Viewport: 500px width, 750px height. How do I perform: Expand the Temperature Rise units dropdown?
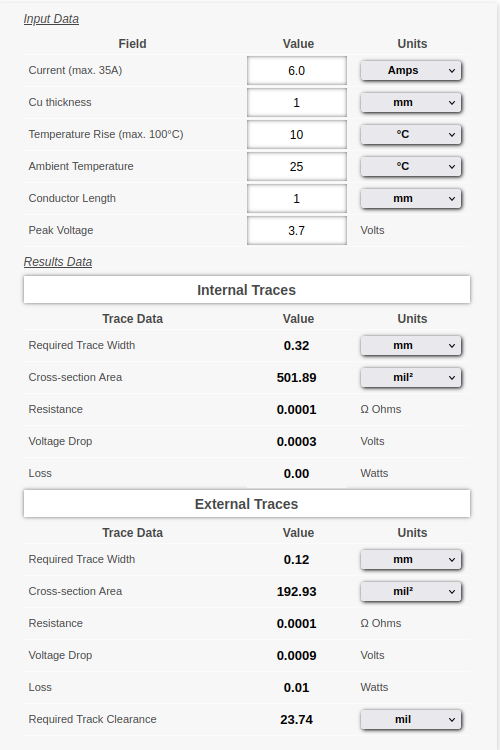pyautogui.click(x=411, y=134)
